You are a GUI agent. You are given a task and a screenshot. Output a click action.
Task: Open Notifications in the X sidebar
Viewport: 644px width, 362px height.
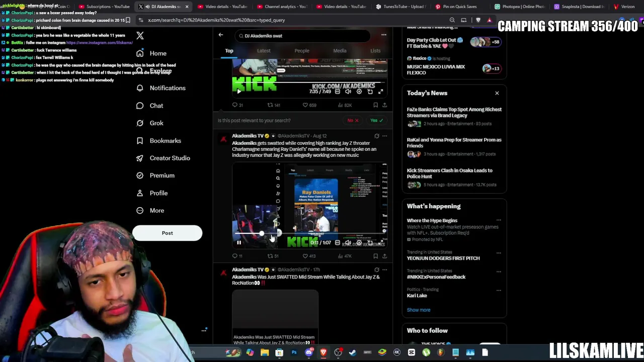pos(161,88)
